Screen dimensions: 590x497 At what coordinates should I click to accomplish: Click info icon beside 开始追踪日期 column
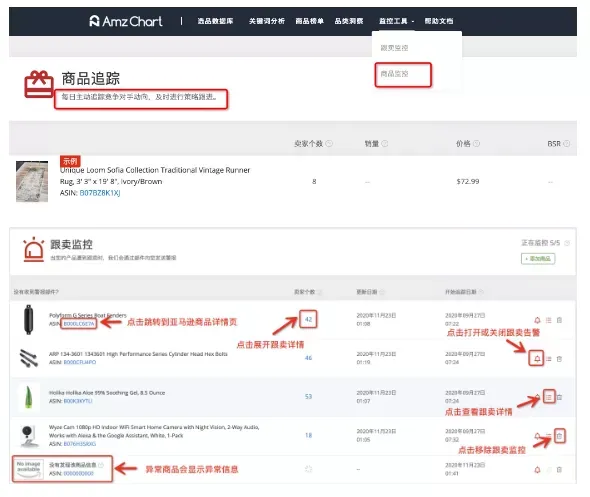pos(481,292)
